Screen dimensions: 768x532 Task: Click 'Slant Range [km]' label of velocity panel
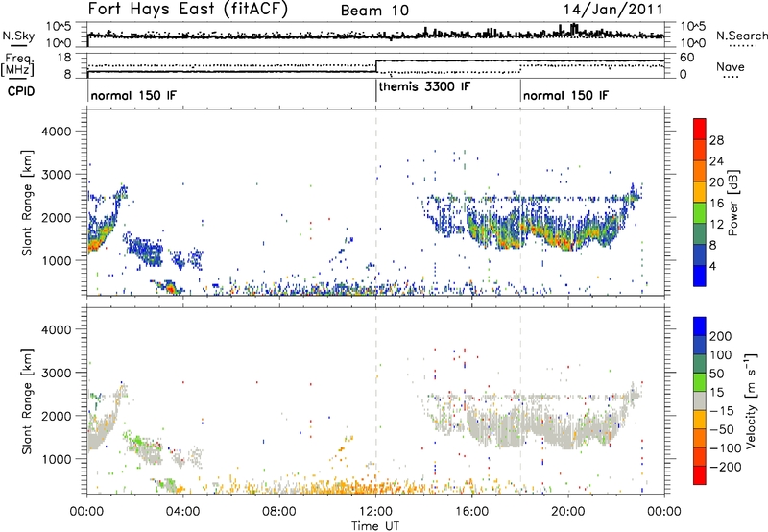tap(28, 401)
